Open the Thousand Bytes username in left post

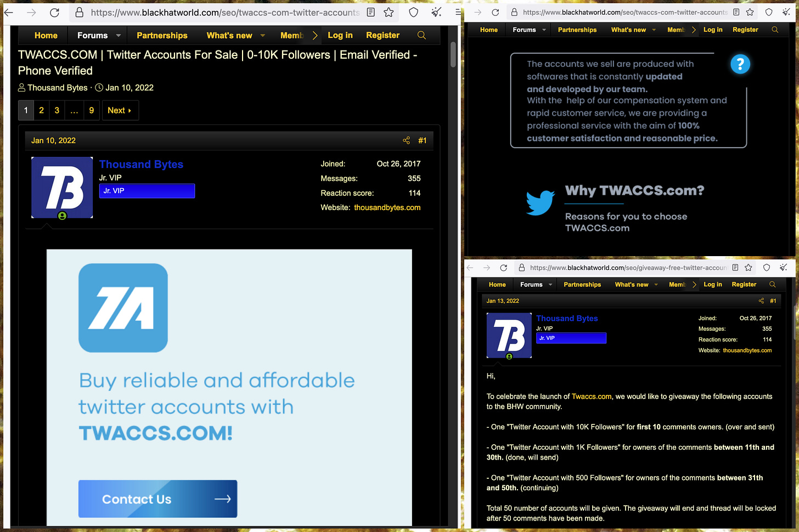coord(141,164)
